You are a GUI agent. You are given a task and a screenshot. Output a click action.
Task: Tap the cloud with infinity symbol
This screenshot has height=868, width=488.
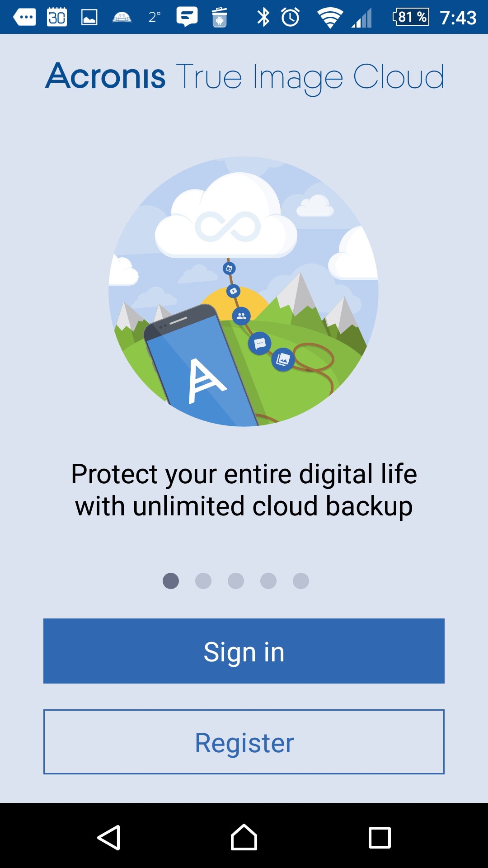(226, 216)
